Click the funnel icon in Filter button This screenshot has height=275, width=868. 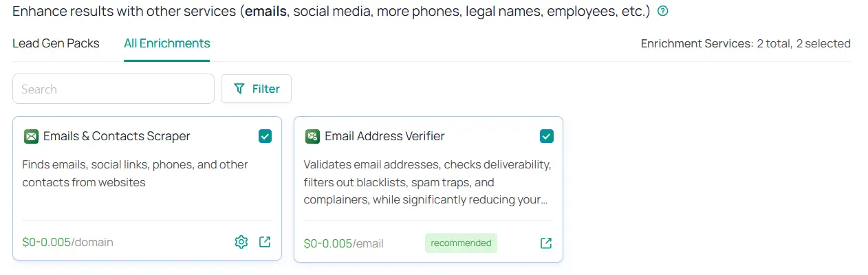click(239, 89)
